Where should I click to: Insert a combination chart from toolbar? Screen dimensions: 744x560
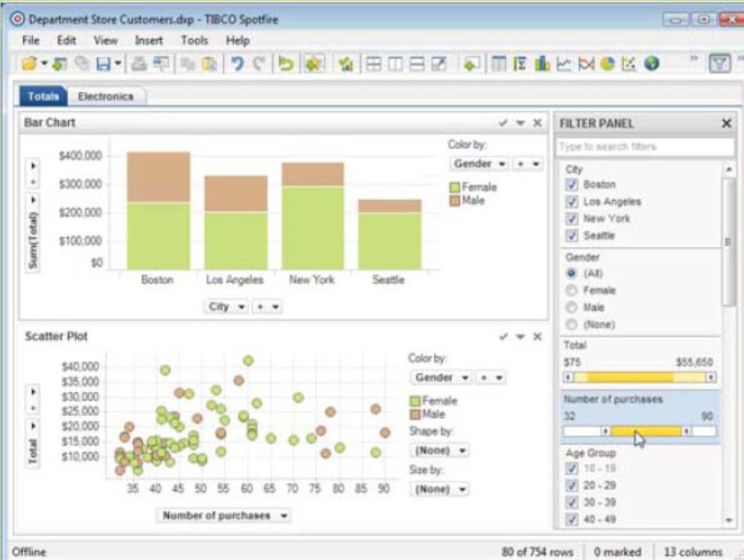pyautogui.click(x=586, y=63)
